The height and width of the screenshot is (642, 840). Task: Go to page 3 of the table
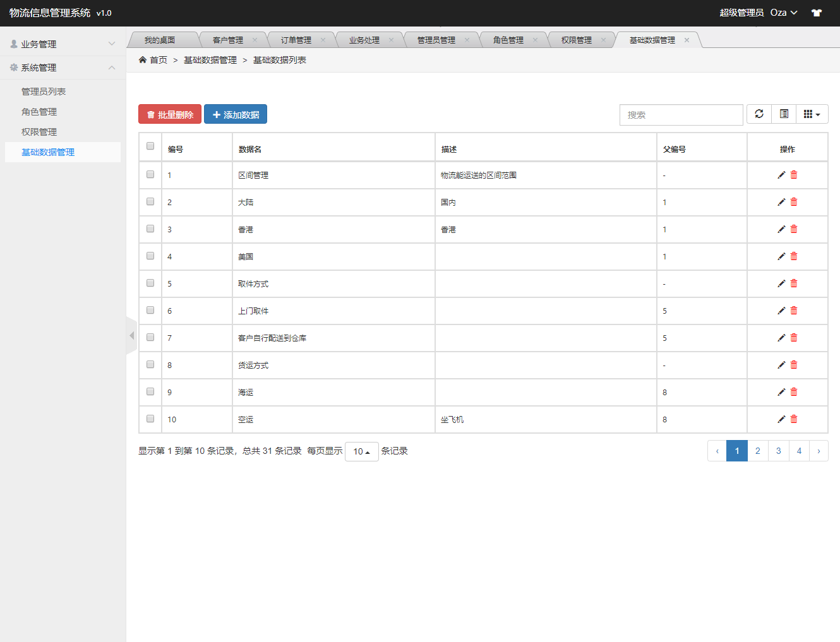778,451
